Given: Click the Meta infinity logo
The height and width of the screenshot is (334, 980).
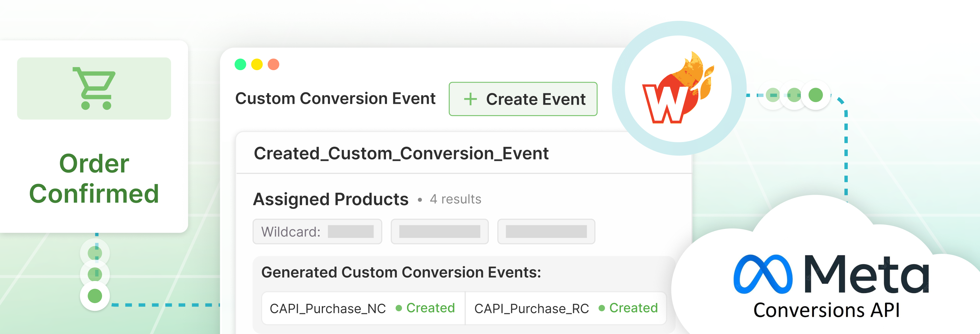Looking at the screenshot, I should click(x=763, y=274).
